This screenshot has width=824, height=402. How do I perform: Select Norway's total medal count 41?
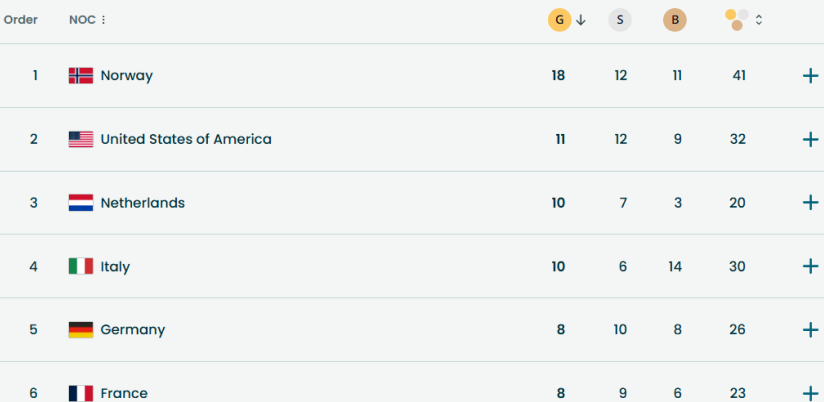coord(738,75)
